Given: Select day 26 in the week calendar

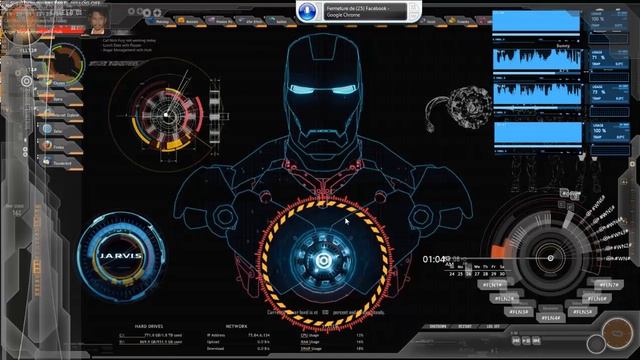Looking at the screenshot, I should pyautogui.click(x=469, y=274).
